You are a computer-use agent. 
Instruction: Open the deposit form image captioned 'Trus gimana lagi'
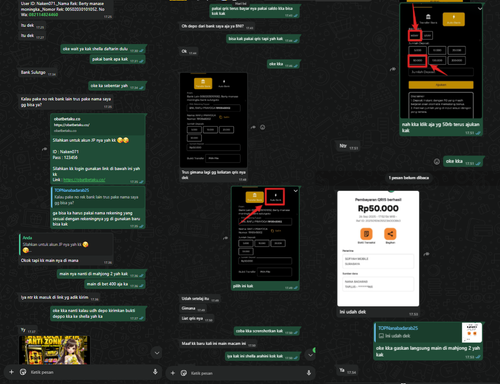point(213,120)
